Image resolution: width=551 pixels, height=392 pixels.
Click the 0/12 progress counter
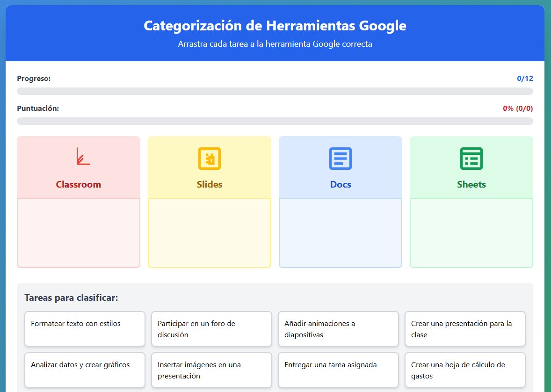525,79
